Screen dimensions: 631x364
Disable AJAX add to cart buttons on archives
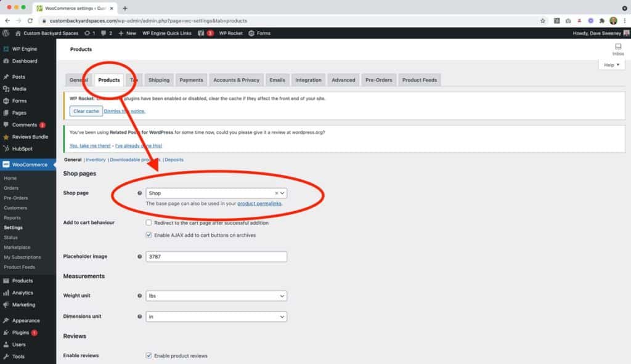tap(149, 235)
